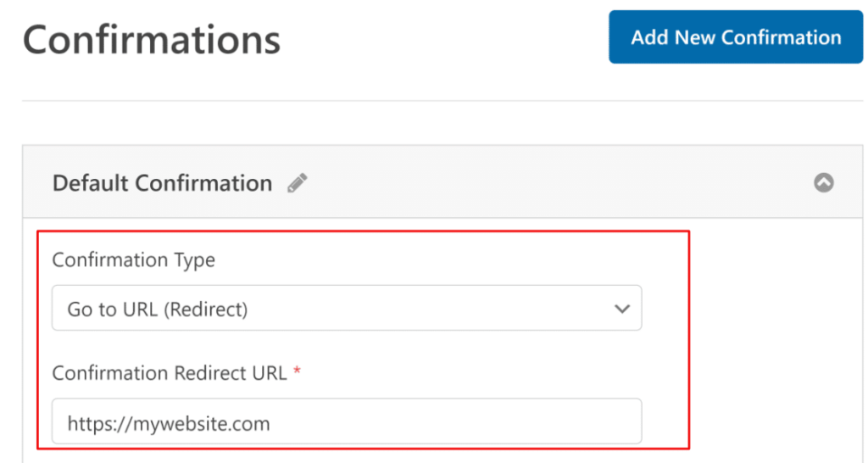This screenshot has width=868, height=463.
Task: Click the Confirmations page heading
Action: pyautogui.click(x=152, y=39)
